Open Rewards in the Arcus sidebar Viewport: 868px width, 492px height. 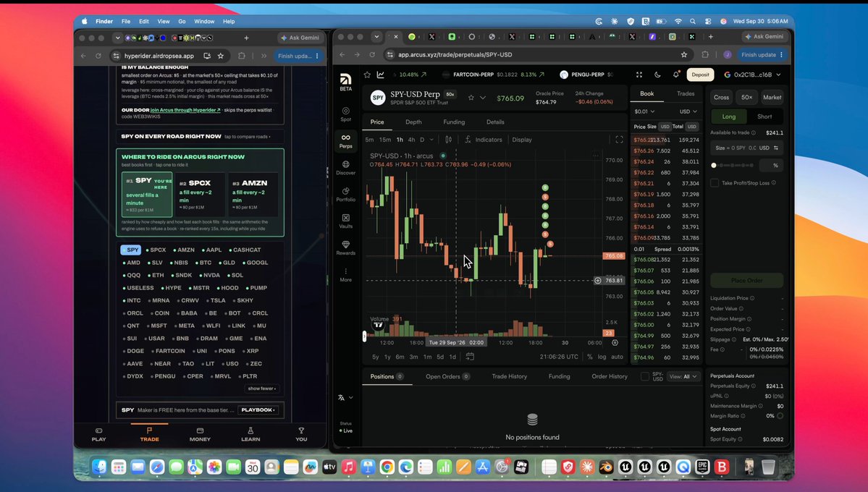345,247
